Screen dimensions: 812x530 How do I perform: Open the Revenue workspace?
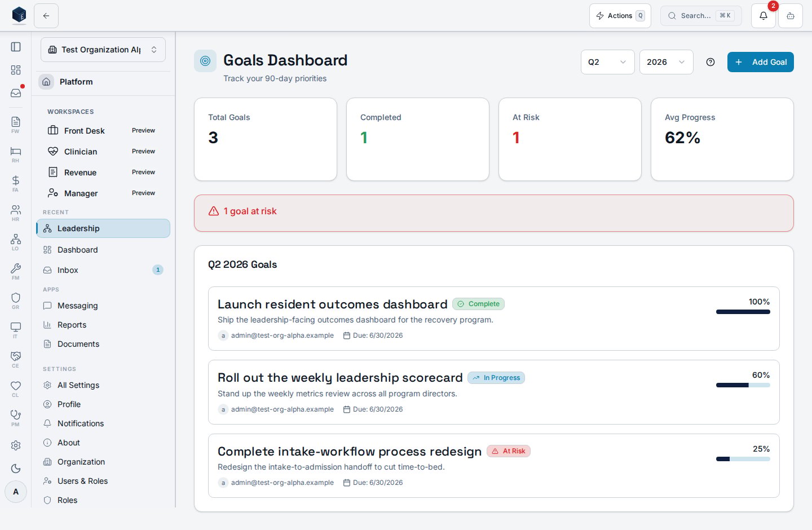[103, 173]
